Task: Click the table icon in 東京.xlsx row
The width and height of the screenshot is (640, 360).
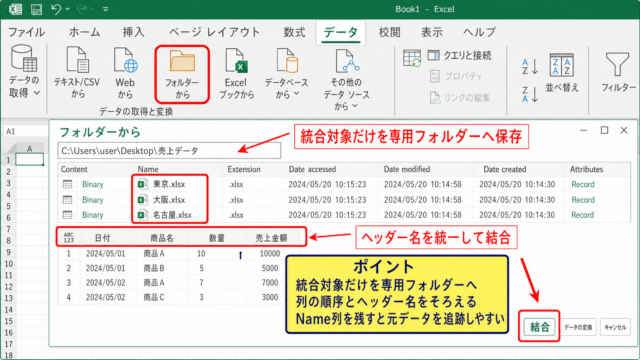Action: point(67,184)
